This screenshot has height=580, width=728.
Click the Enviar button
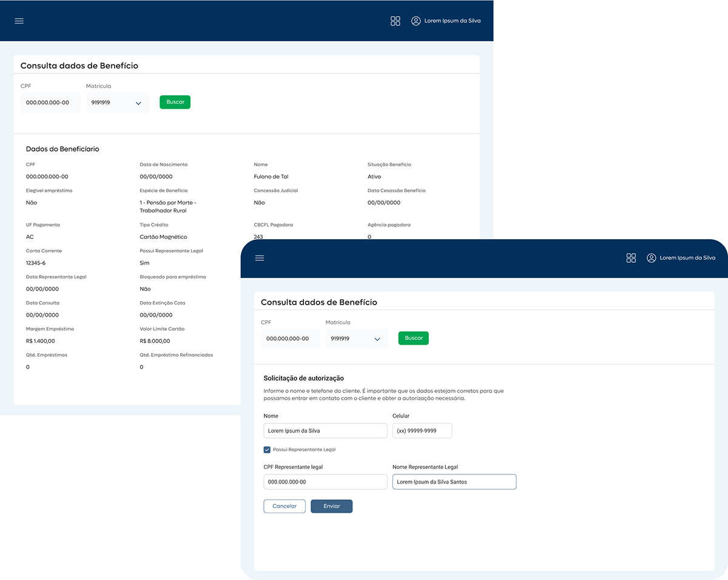coord(332,506)
